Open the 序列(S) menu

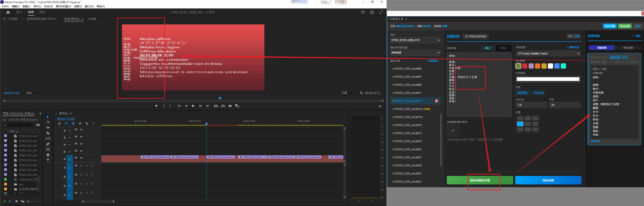[x=37, y=7]
